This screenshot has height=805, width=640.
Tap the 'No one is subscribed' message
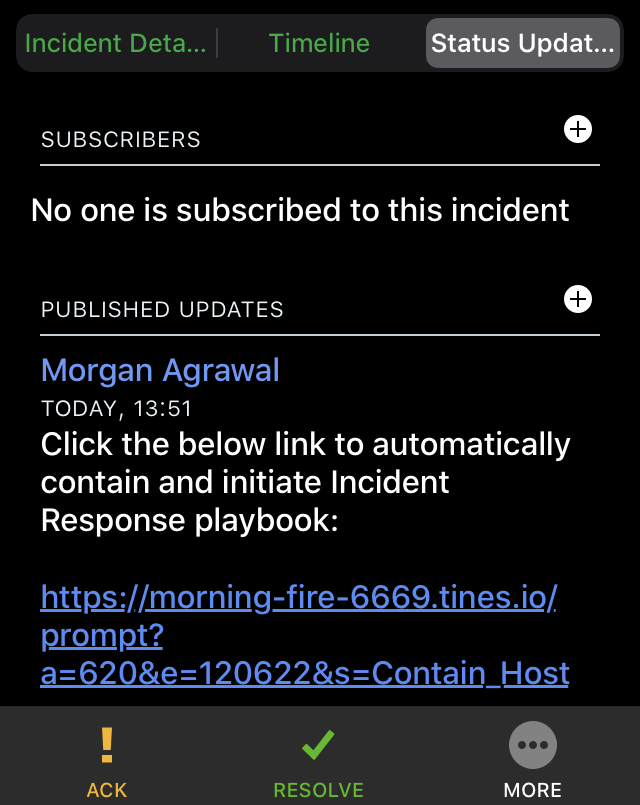[300, 210]
